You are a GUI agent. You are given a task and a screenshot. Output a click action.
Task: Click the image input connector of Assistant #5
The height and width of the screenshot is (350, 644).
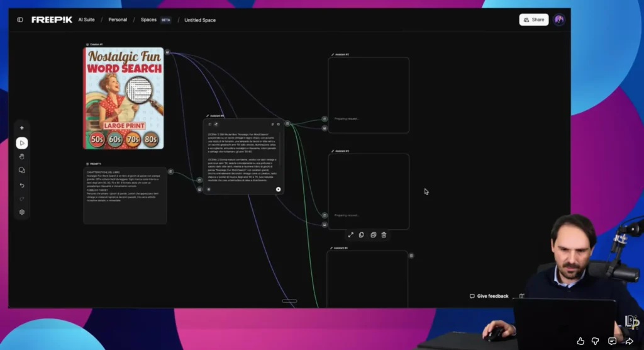(x=199, y=189)
